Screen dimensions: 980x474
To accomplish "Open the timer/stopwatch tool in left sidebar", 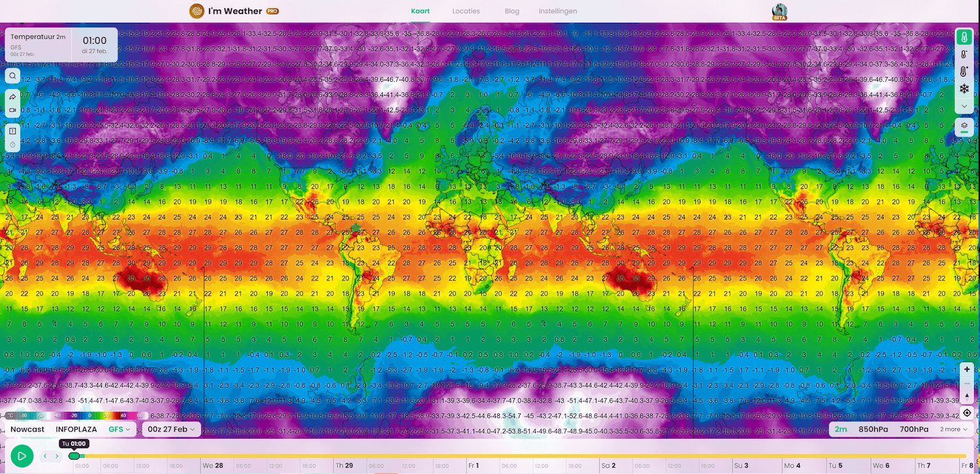I will (12, 144).
